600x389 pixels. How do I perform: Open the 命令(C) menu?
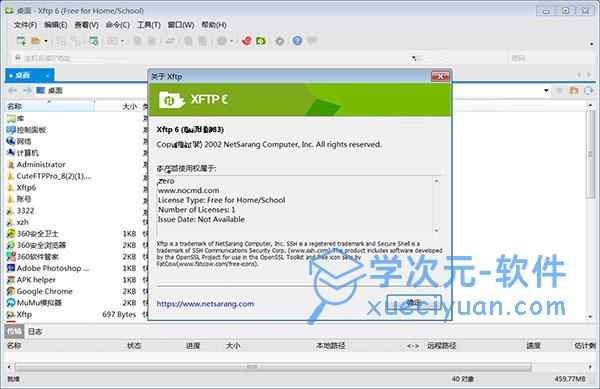click(x=117, y=25)
